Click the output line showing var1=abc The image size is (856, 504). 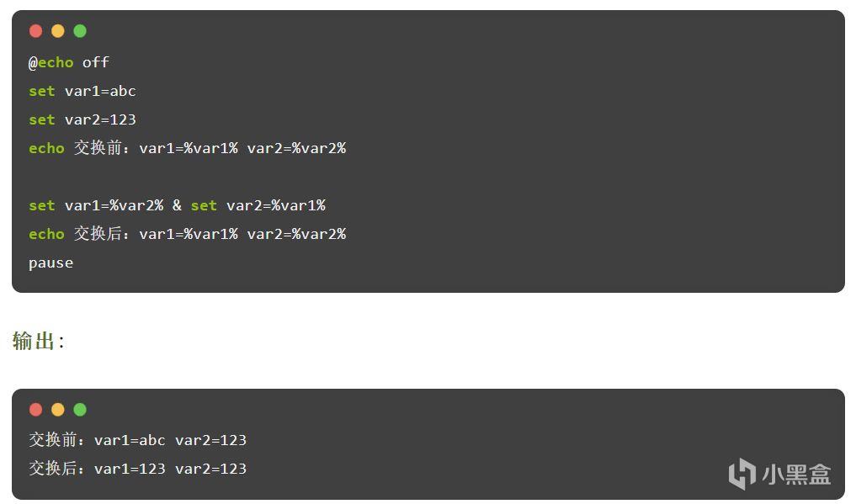(138, 440)
